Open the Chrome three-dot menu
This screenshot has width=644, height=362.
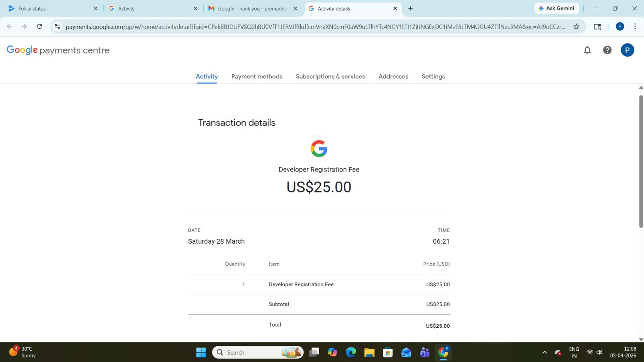click(635, 27)
